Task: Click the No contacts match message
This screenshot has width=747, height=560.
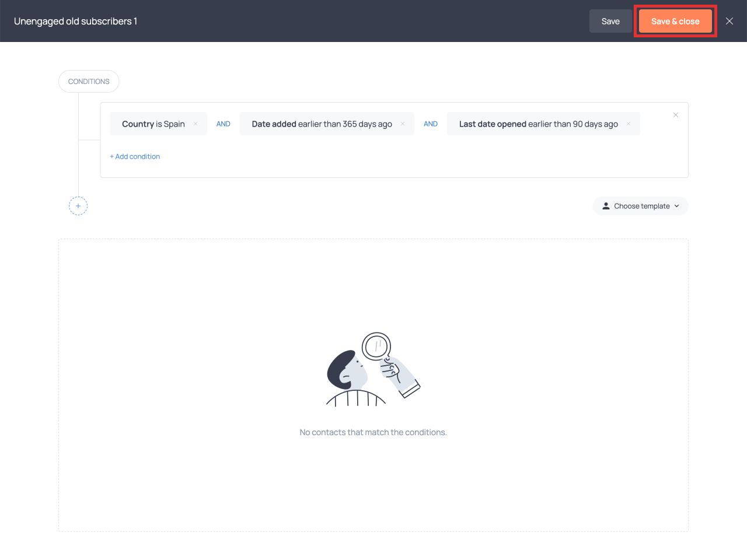Action: coord(373,432)
